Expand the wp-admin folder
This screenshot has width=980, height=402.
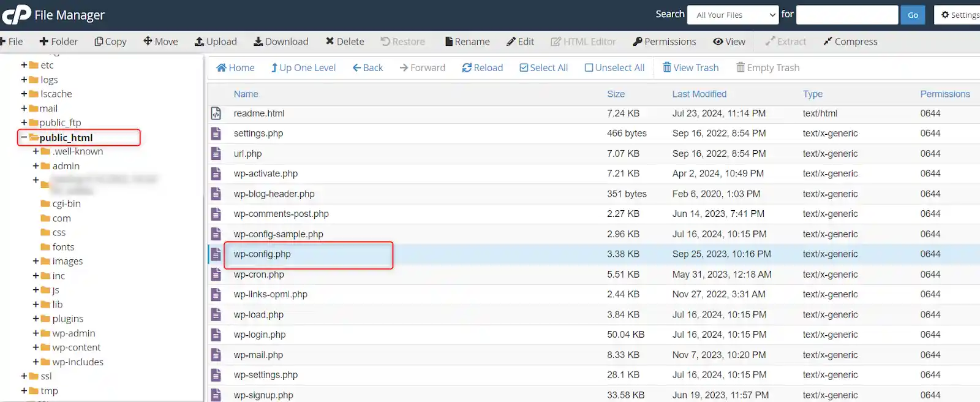point(36,333)
